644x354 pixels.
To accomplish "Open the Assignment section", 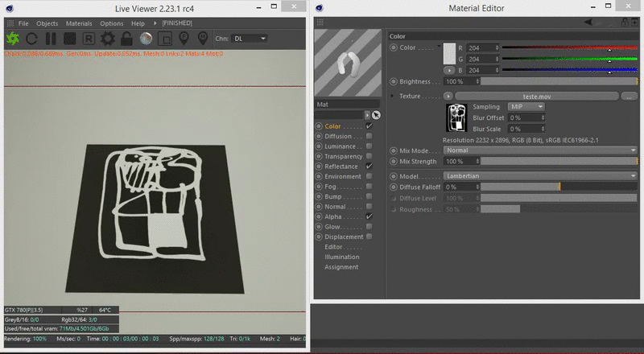I will [x=341, y=267].
